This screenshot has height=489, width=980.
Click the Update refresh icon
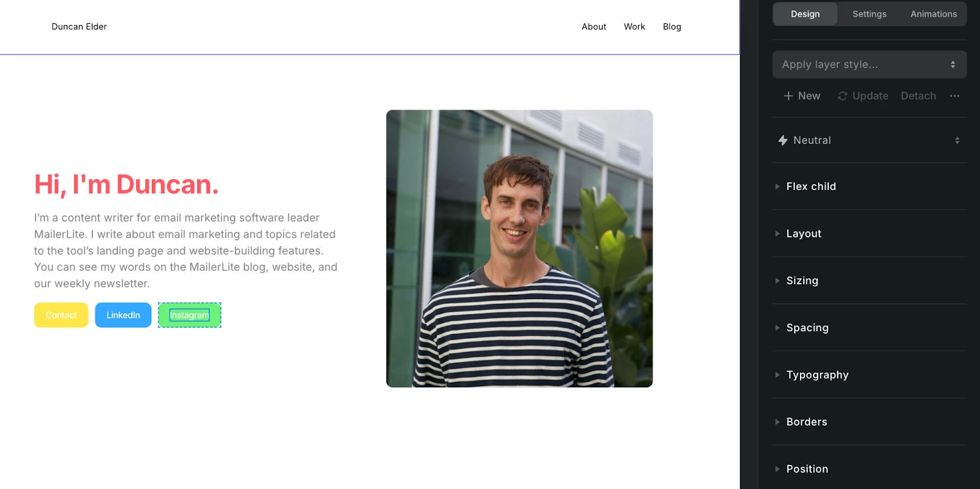(x=843, y=96)
